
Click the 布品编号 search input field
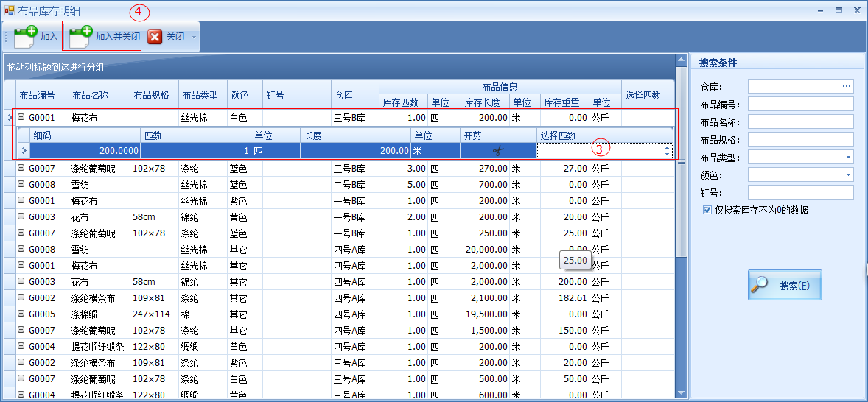pyautogui.click(x=800, y=105)
